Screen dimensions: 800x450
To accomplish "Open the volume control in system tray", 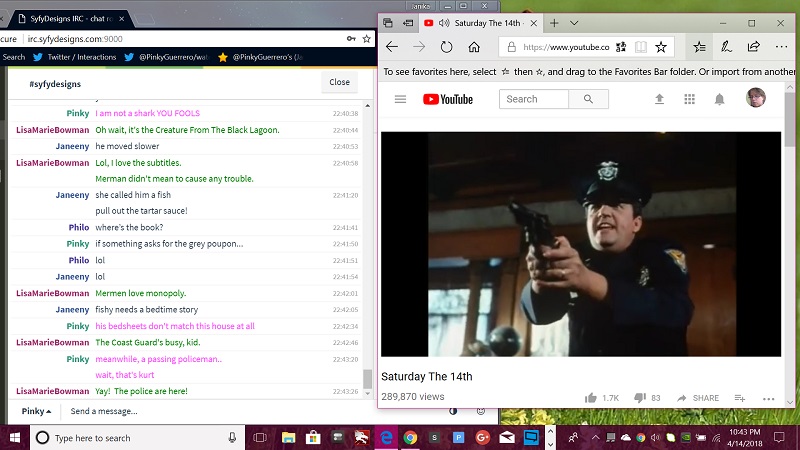I will click(656, 438).
